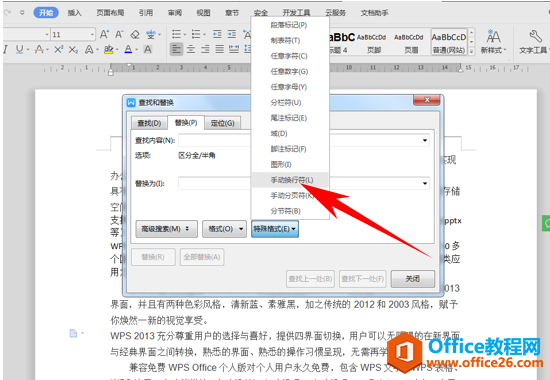
Task: Apply strikethrough formatting
Action: tap(39, 49)
